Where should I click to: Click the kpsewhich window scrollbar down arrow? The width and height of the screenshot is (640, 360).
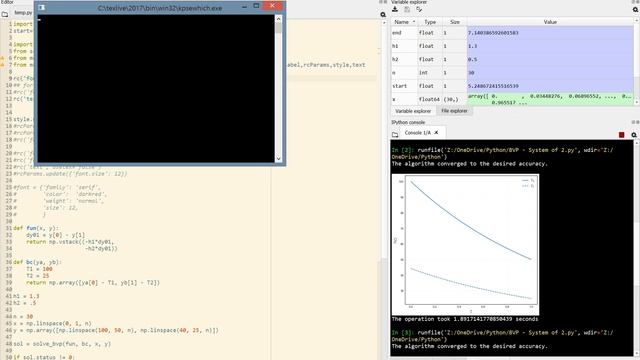click(x=278, y=159)
